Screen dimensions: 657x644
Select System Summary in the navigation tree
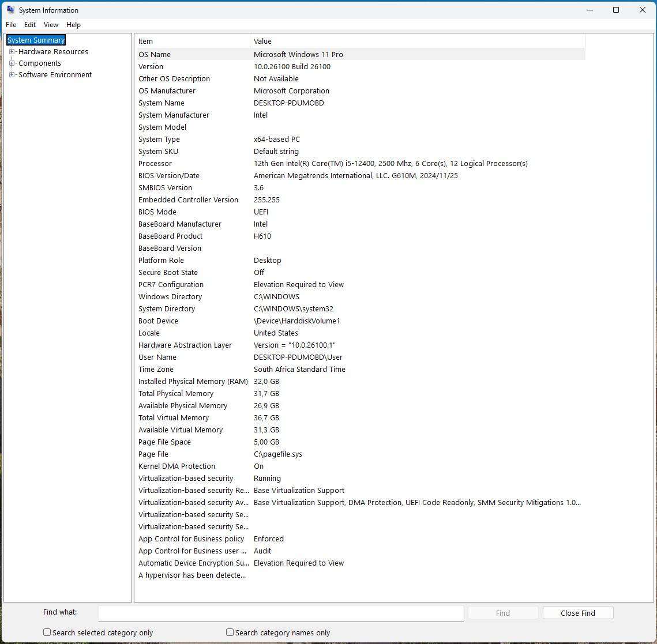[x=36, y=40]
